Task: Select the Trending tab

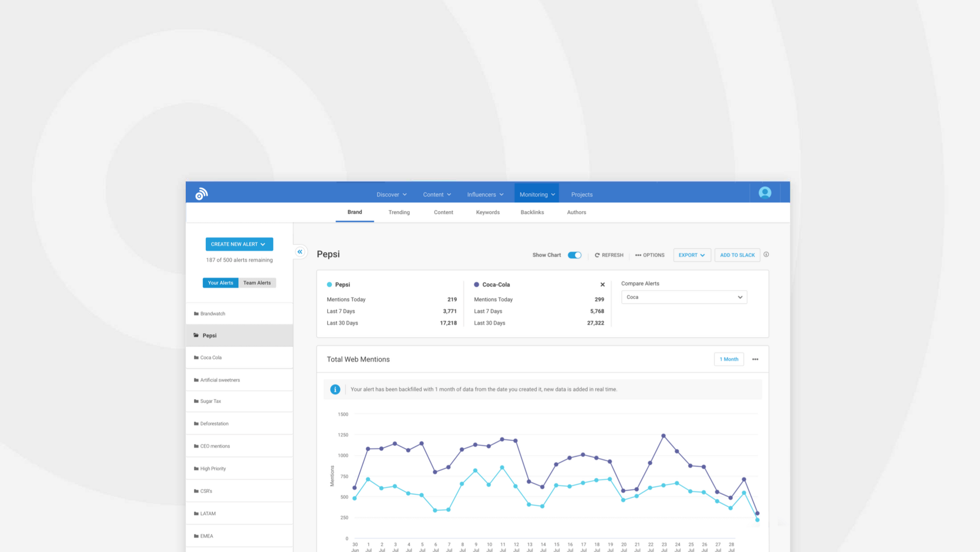Action: click(x=399, y=213)
